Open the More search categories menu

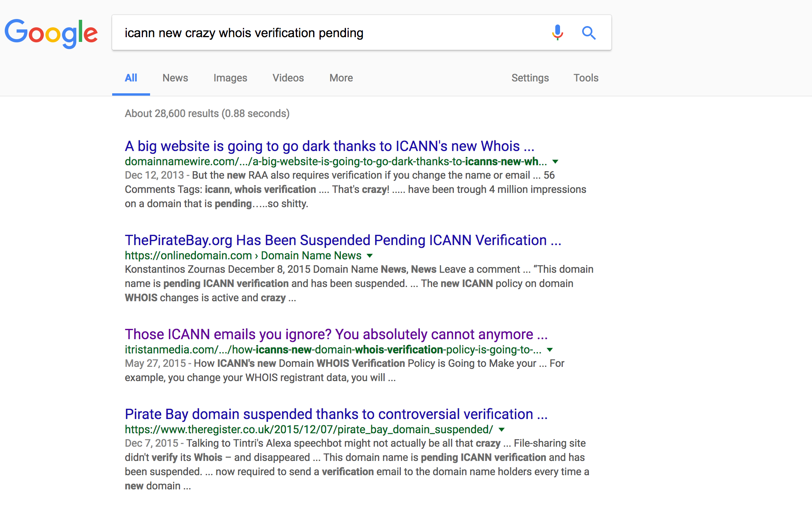coord(341,78)
